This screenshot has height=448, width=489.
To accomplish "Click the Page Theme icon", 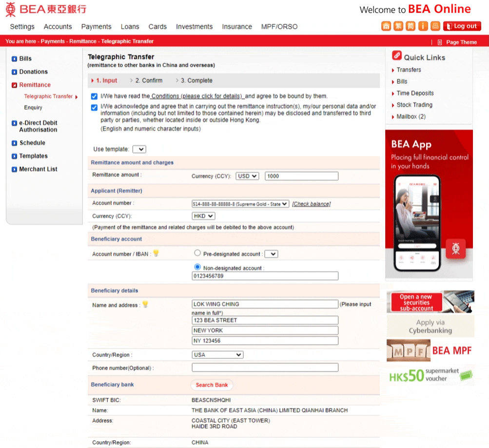I will coord(440,42).
